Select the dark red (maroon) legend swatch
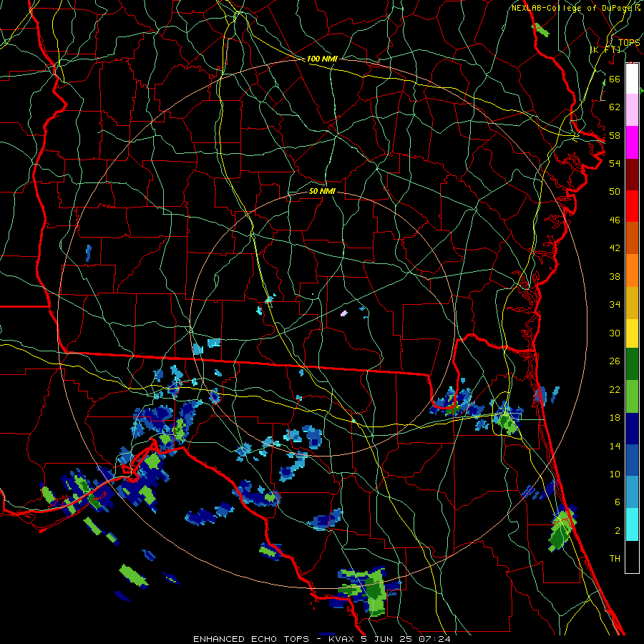This screenshot has width=644, height=644. click(x=632, y=175)
